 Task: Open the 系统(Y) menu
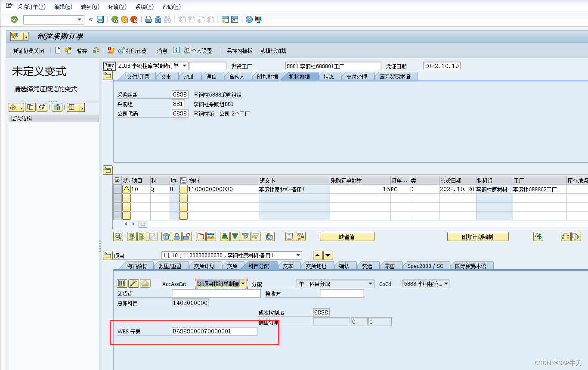pyautogui.click(x=144, y=7)
